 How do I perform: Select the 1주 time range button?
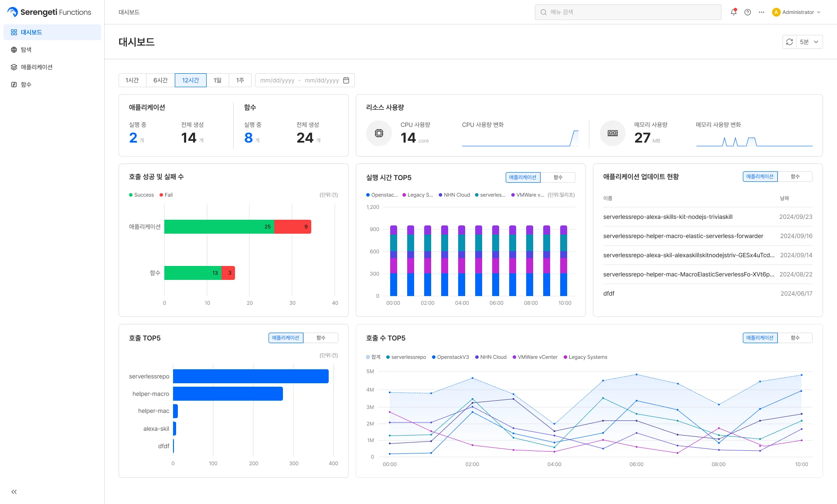[240, 80]
